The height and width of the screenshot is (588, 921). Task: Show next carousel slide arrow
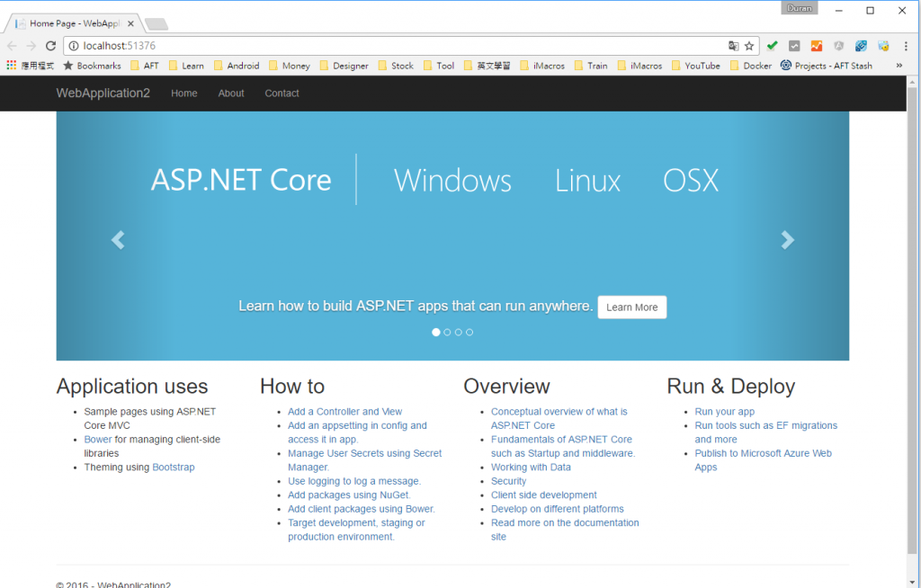coord(788,240)
